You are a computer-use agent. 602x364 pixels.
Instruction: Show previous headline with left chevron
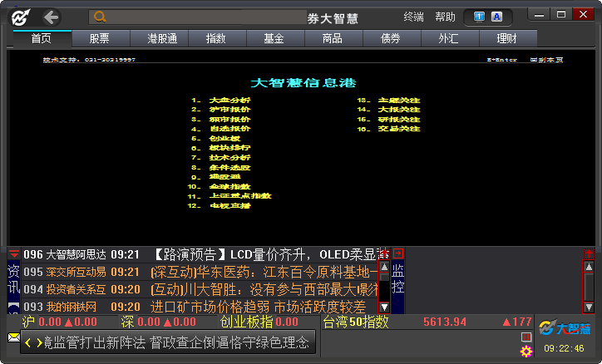27,342
